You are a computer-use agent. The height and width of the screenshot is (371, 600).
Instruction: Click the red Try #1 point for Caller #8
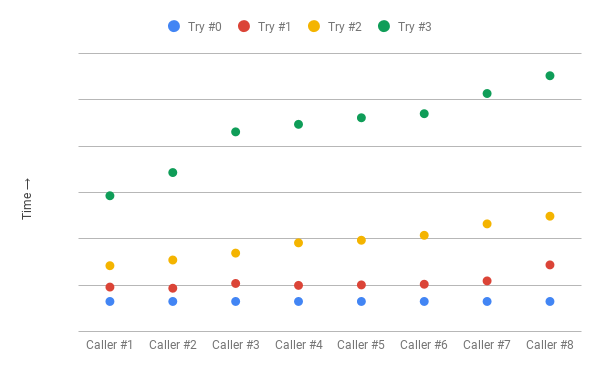pyautogui.click(x=549, y=265)
